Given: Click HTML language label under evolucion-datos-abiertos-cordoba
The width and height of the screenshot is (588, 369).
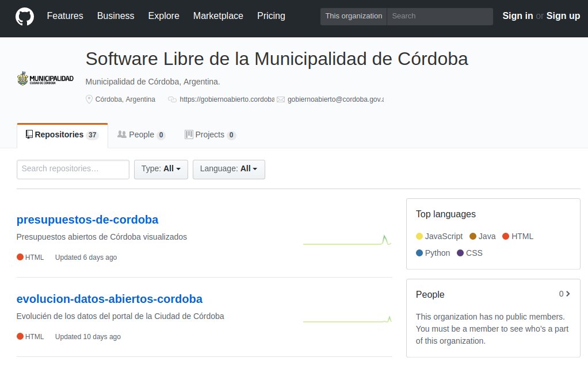Looking at the screenshot, I should [35, 337].
